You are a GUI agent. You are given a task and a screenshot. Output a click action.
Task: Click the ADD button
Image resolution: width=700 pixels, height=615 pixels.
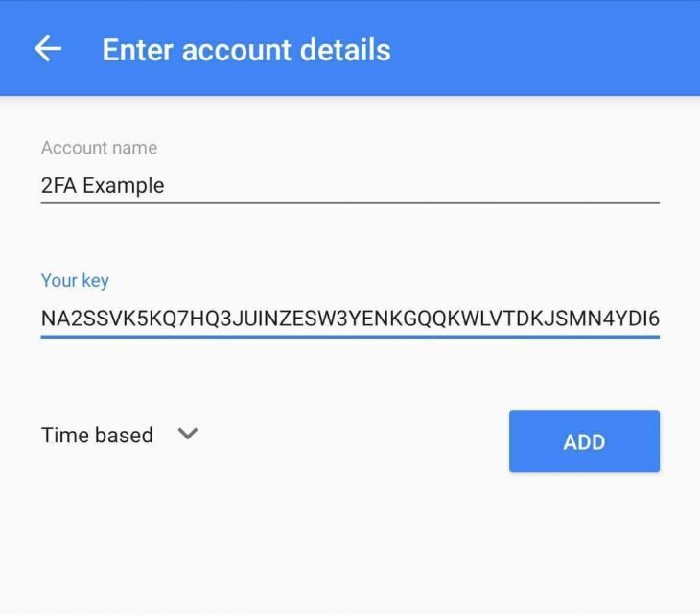tap(584, 441)
